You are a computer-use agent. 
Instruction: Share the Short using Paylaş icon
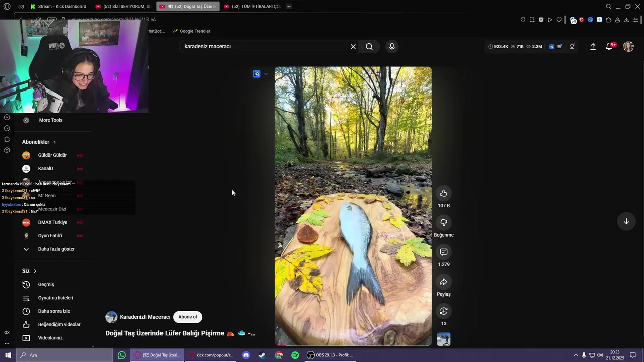tap(444, 282)
